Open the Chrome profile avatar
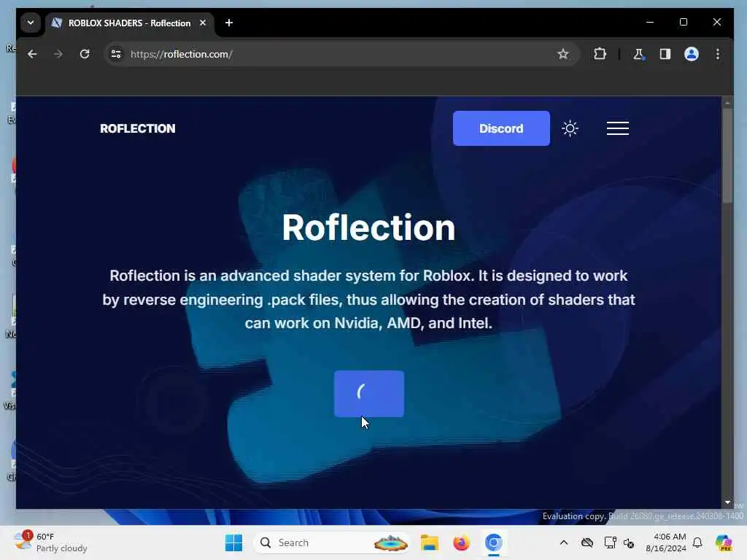The image size is (747, 560). (x=692, y=54)
